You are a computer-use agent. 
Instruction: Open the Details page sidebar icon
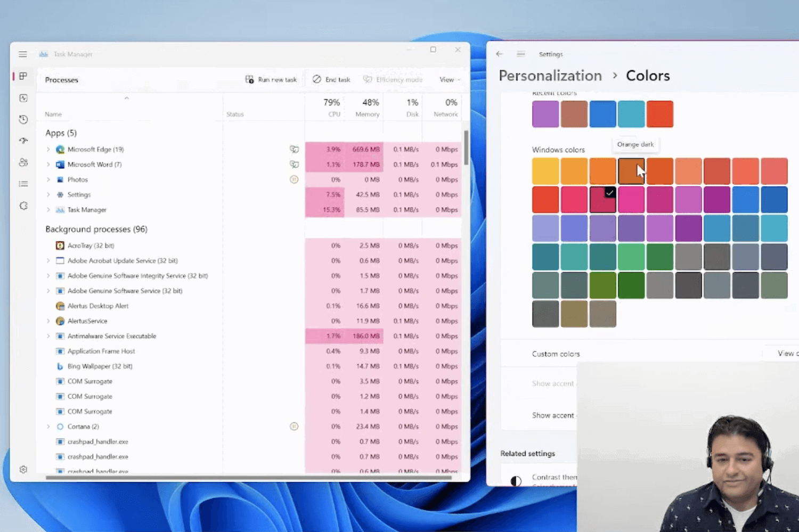click(x=23, y=184)
